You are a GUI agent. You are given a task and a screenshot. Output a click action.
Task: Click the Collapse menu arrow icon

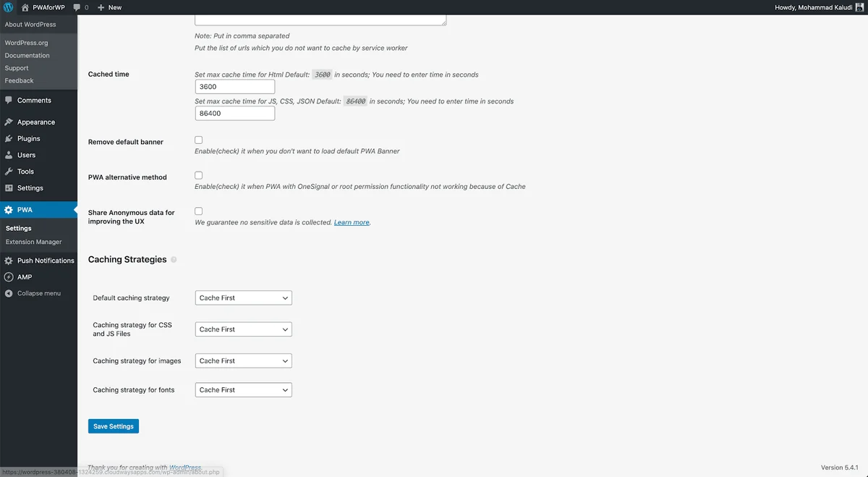9,294
